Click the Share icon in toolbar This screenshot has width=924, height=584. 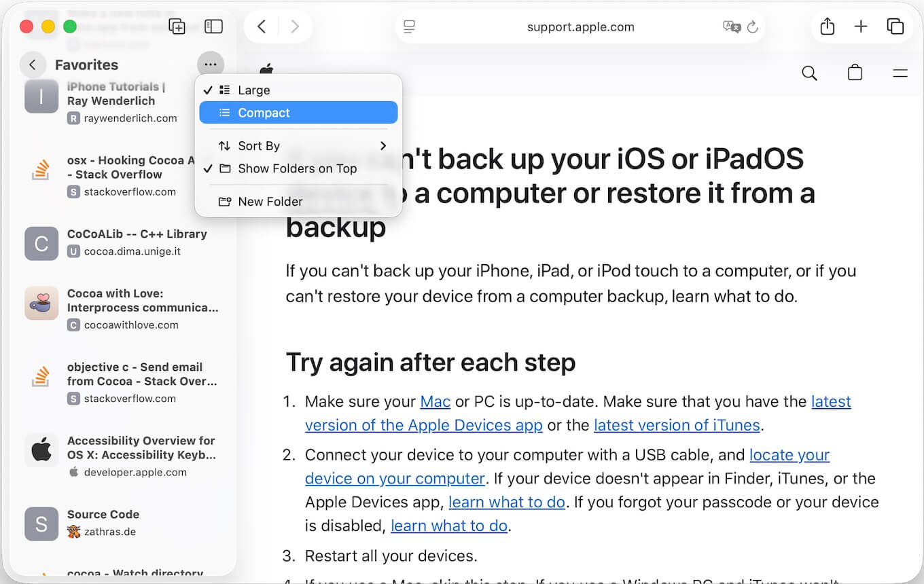827,26
